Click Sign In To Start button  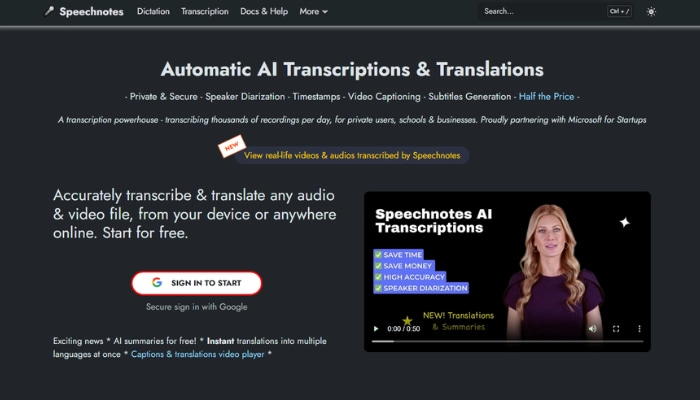pos(197,283)
